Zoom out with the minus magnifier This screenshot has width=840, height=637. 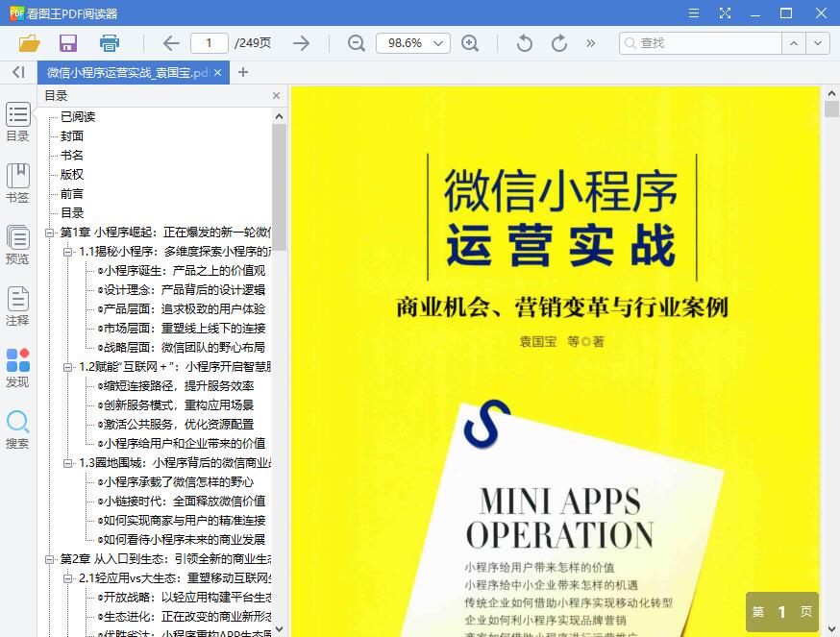pyautogui.click(x=357, y=43)
